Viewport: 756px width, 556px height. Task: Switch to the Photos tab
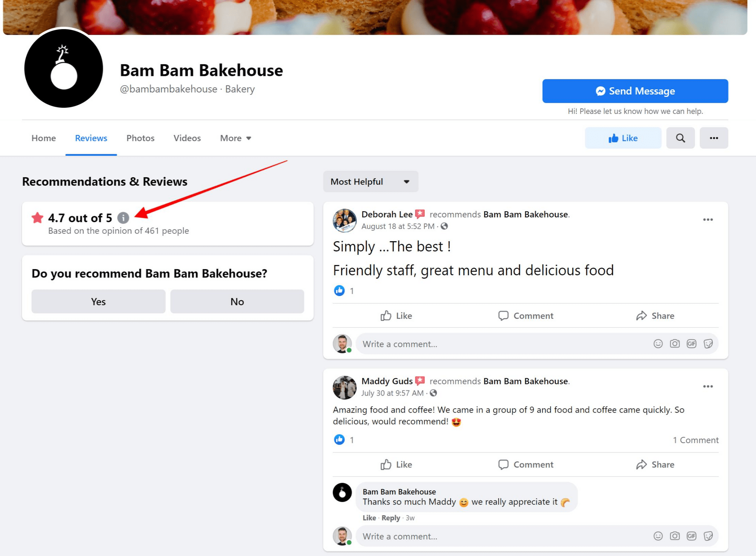140,138
